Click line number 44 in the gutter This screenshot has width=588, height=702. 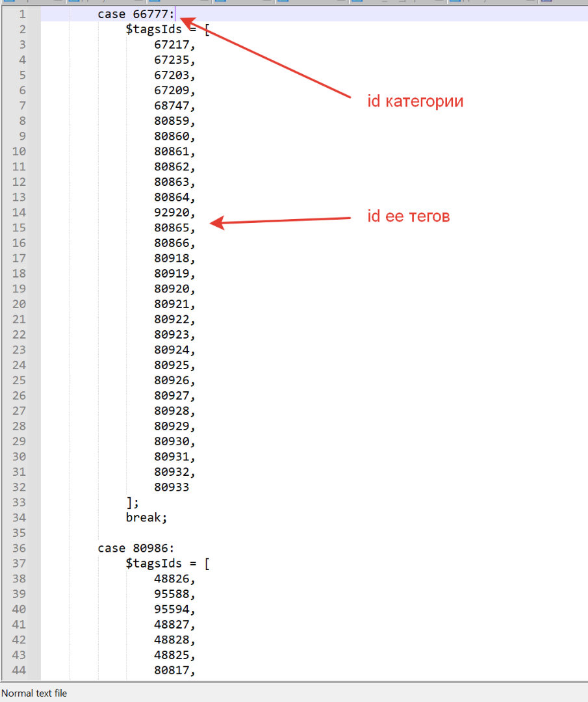click(x=19, y=670)
